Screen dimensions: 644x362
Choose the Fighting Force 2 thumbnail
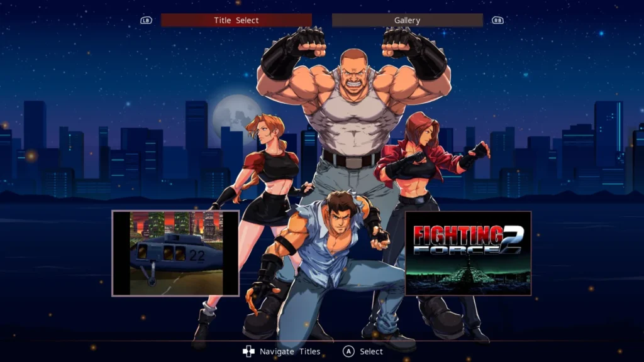(468, 253)
